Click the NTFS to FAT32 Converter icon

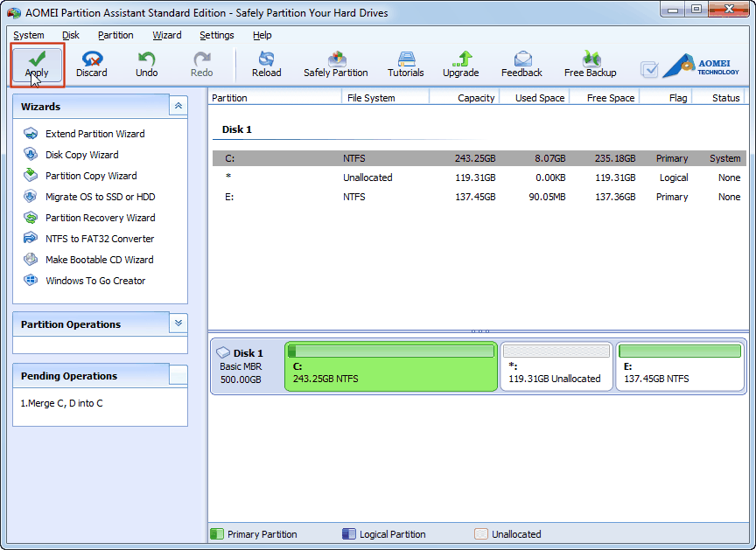31,238
